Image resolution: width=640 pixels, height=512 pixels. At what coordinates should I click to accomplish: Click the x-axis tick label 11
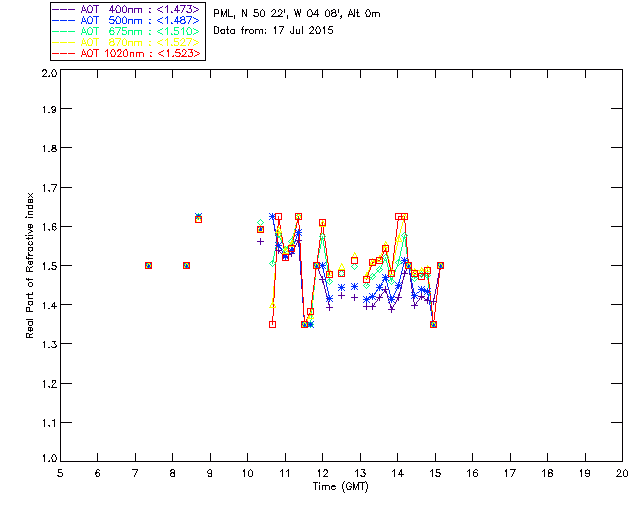[x=285, y=473]
